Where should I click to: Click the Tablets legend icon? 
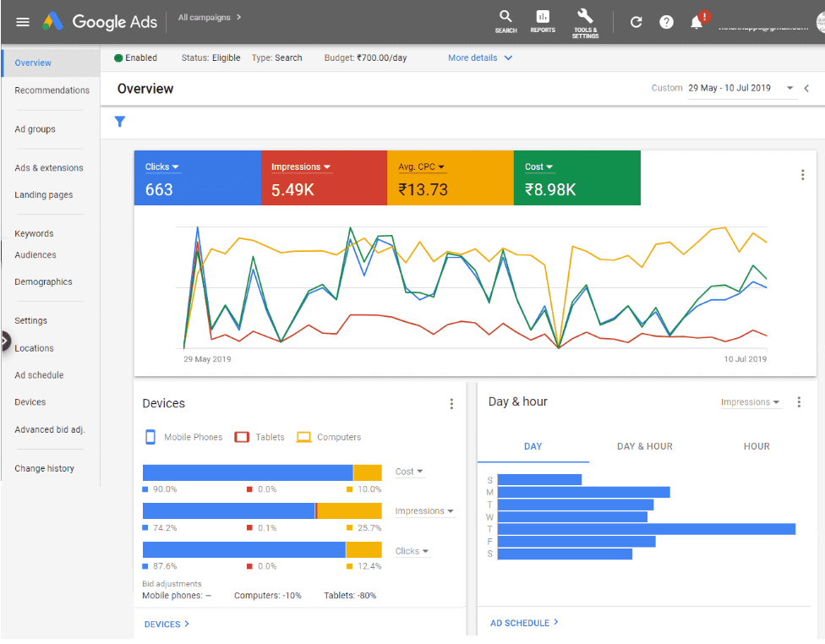(x=242, y=437)
